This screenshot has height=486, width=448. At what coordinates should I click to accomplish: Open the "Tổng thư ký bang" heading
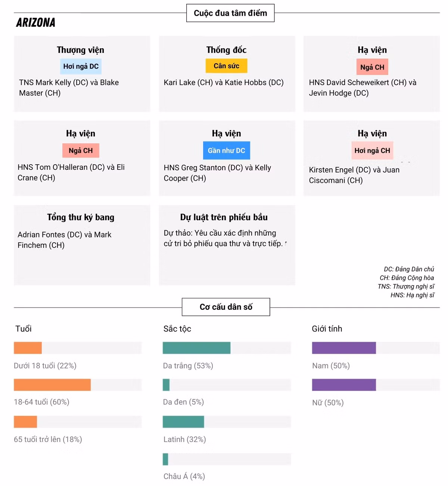81,217
